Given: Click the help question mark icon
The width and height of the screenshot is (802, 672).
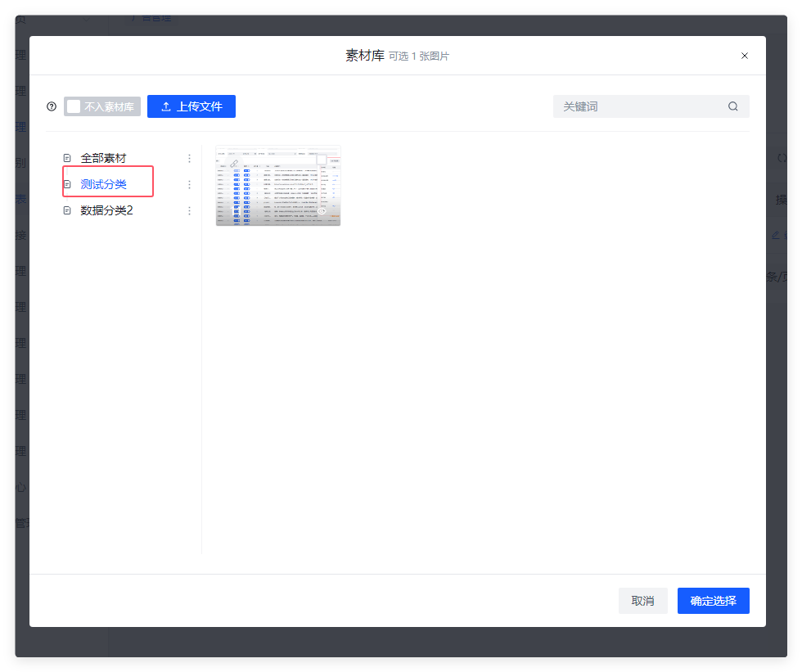Looking at the screenshot, I should (52, 106).
